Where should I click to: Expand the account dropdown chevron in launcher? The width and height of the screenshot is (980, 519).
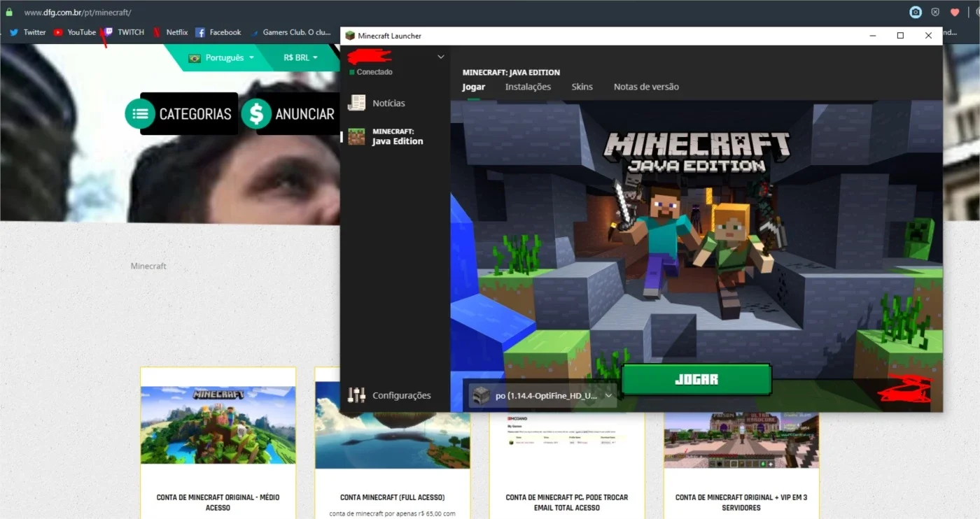pos(441,57)
